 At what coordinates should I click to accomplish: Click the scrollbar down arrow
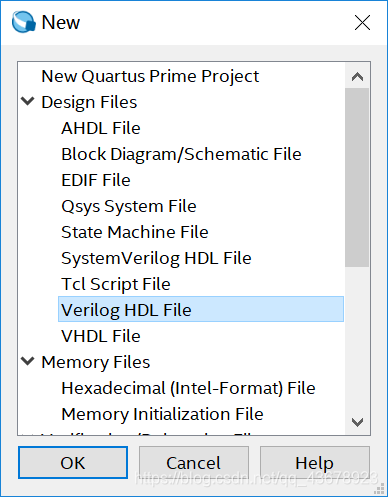pos(357,422)
